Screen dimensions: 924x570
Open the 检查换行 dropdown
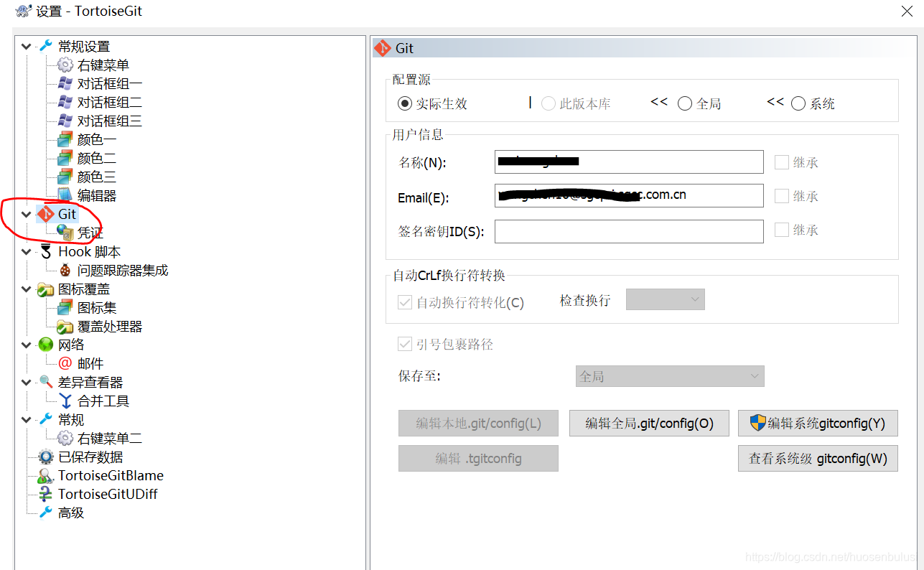click(666, 299)
